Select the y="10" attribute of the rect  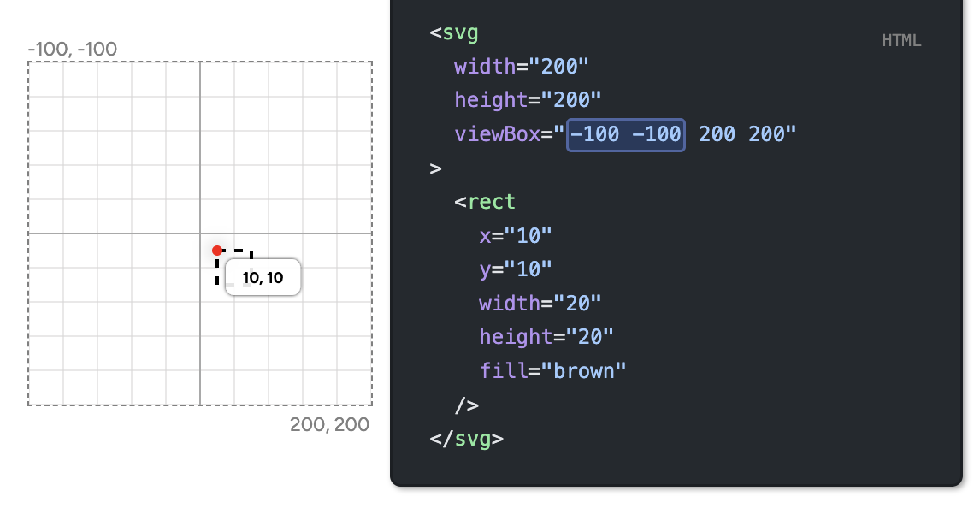(x=514, y=269)
